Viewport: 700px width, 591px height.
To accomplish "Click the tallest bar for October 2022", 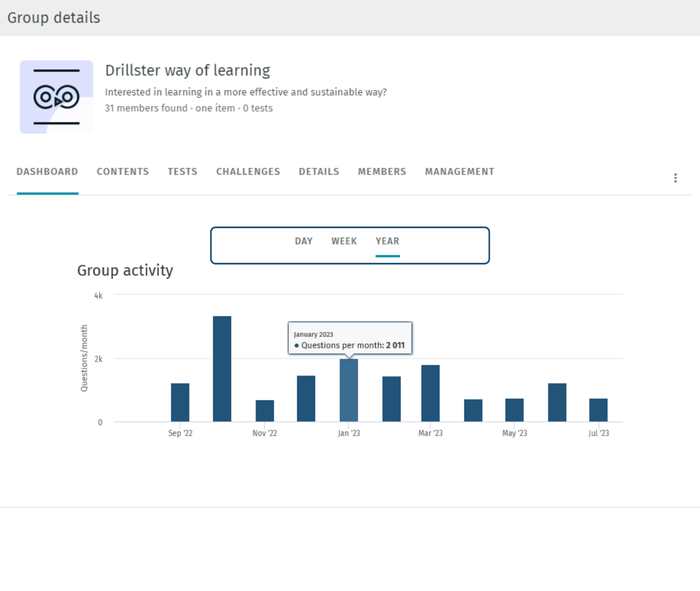I will click(x=222, y=369).
